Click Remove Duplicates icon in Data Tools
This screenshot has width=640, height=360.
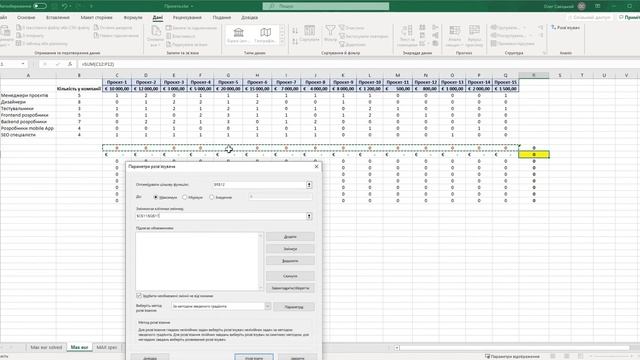pos(422,36)
